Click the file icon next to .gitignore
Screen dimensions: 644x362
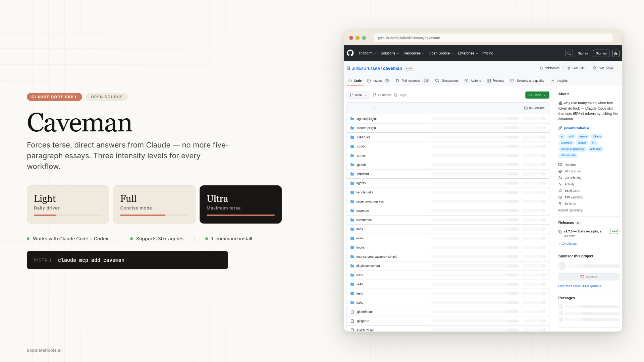pos(352,321)
